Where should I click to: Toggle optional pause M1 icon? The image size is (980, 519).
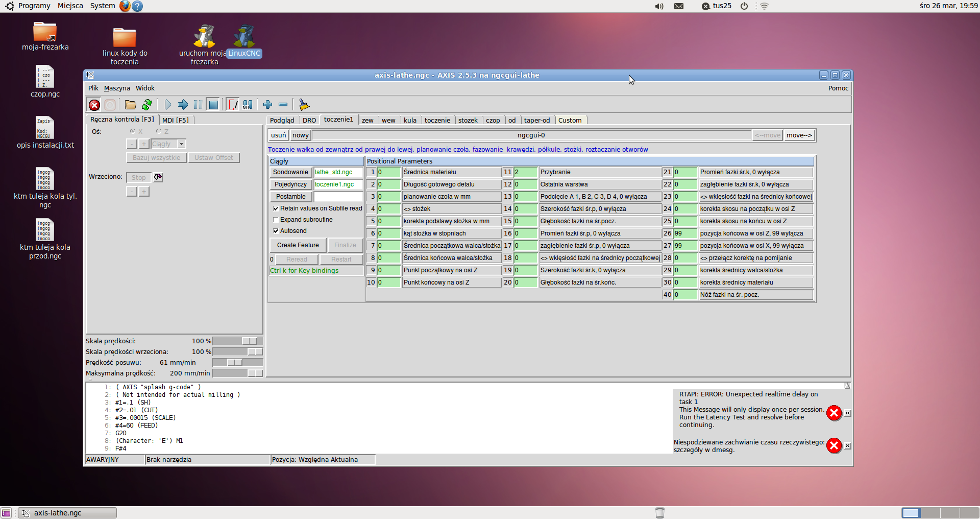[248, 105]
